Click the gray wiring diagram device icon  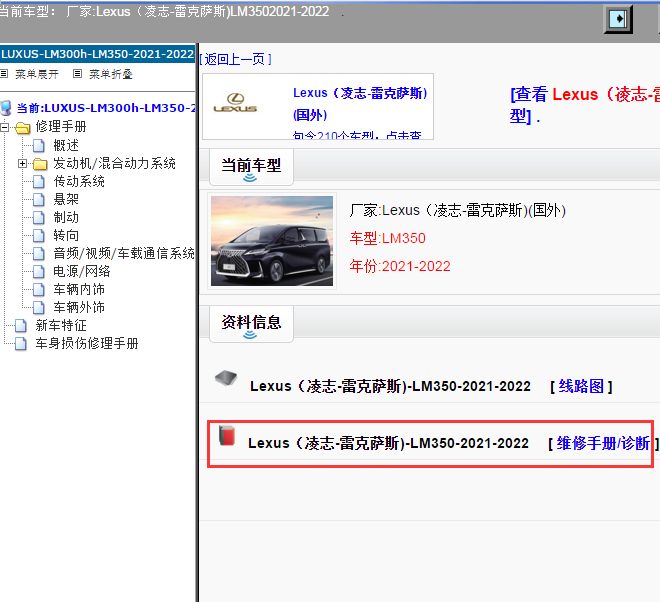point(226,378)
